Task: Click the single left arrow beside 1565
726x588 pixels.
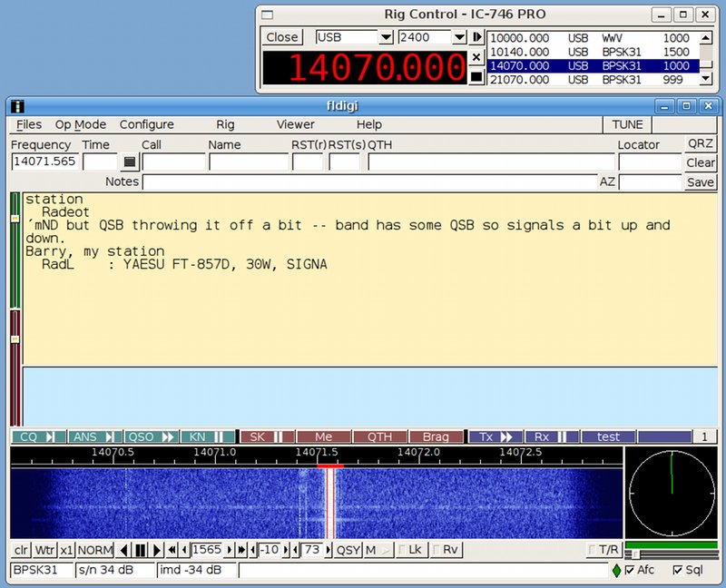Action: pos(185,550)
